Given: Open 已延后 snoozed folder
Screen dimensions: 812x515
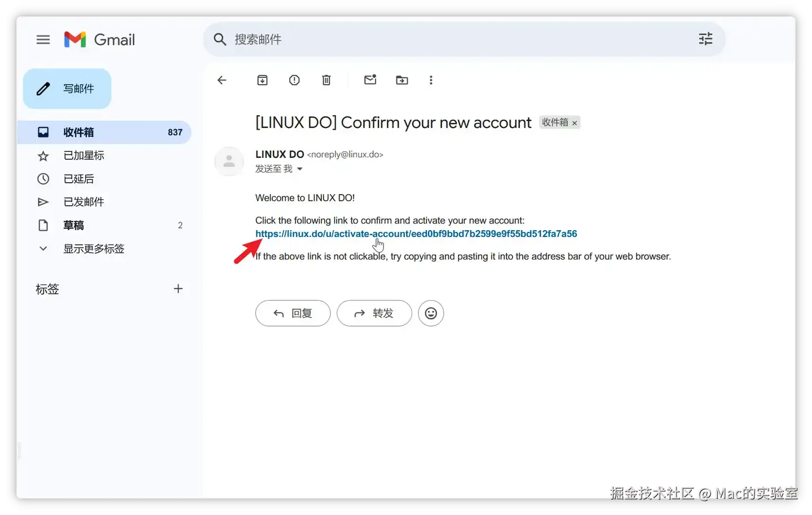Looking at the screenshot, I should (x=104, y=179).
